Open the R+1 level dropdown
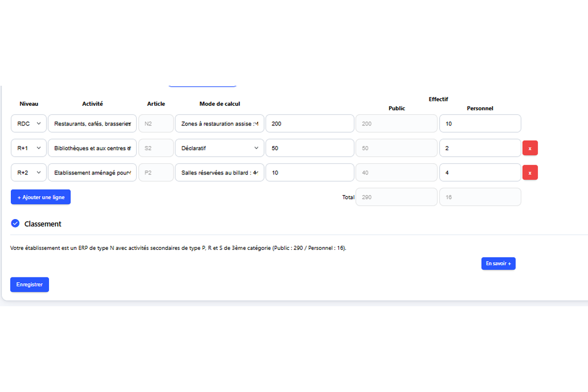The height and width of the screenshot is (392, 588). click(29, 148)
